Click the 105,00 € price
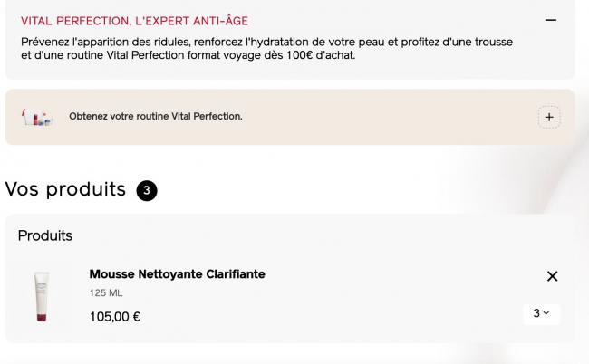 point(115,317)
